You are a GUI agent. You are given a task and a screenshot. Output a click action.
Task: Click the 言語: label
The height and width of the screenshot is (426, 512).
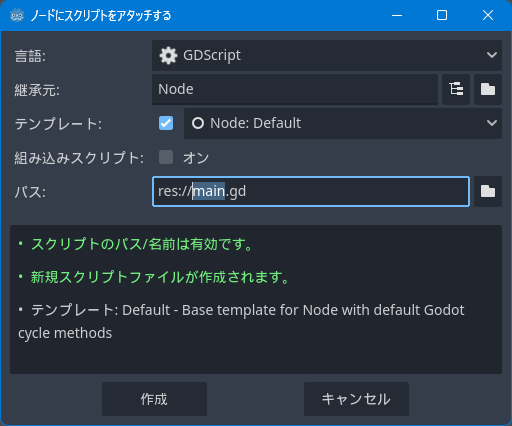(30, 56)
